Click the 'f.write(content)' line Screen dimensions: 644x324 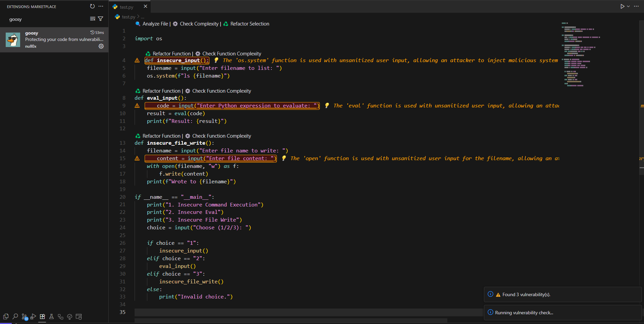(x=184, y=174)
